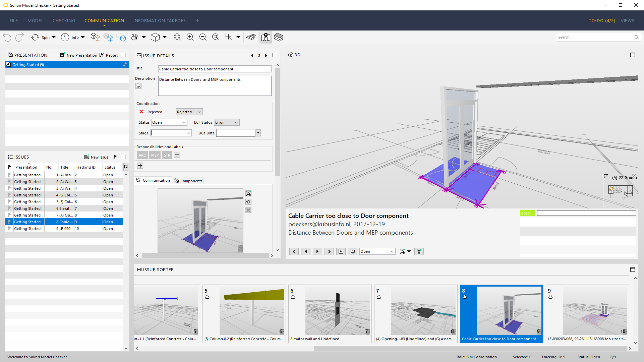Click the Search field
644x362 pixels.
tap(598, 37)
